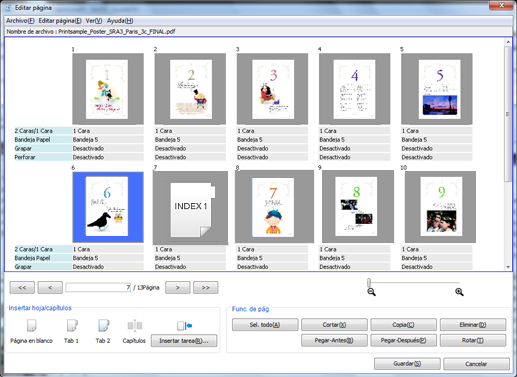Click the thumbnail zoom slider handle
The image size is (517, 377).
click(369, 282)
